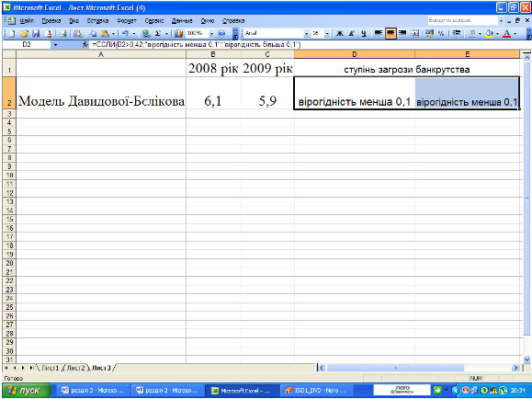Click the Print icon in the toolbar
532x399 pixels.
click(x=62, y=34)
